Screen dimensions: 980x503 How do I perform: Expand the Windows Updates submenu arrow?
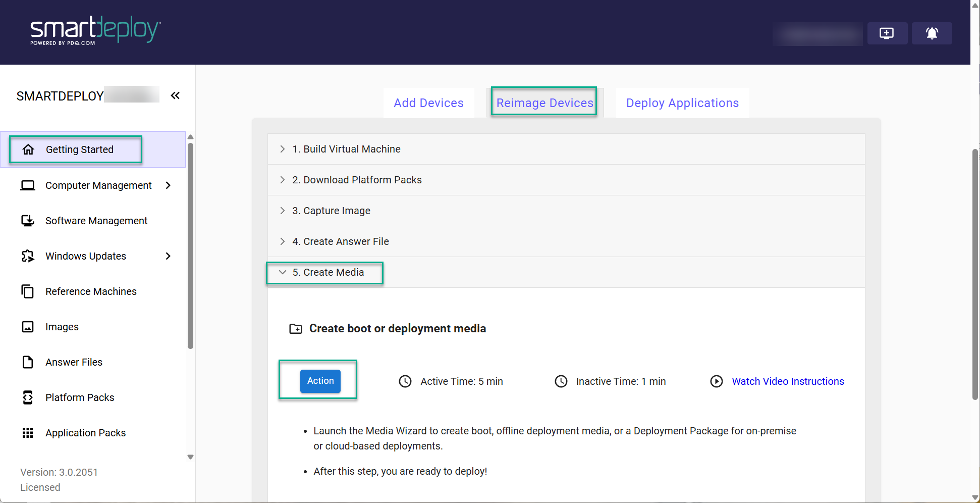tap(168, 256)
